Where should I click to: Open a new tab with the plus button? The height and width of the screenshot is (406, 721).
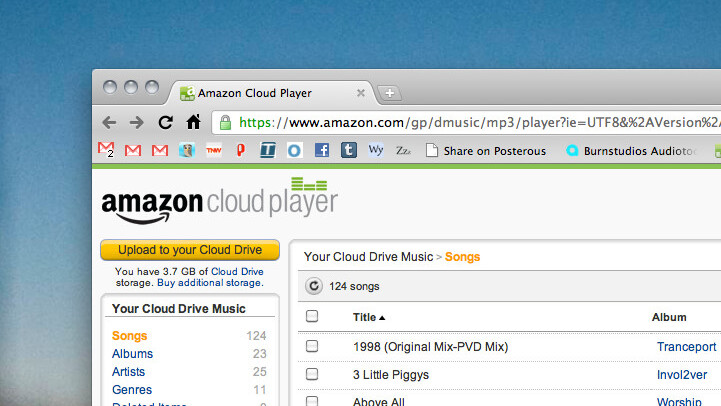pyautogui.click(x=389, y=94)
